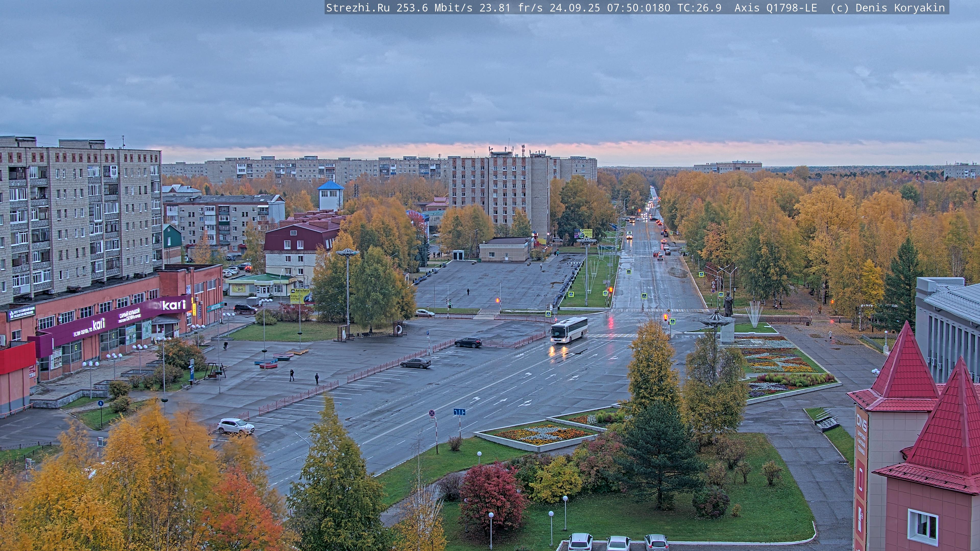The height and width of the screenshot is (551, 980).
Task: Click the dark SUV near the red fence
Action: click(x=468, y=342)
